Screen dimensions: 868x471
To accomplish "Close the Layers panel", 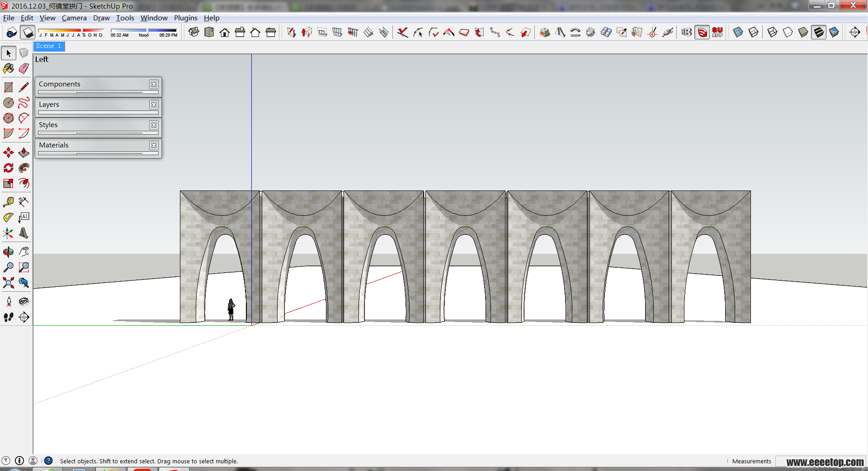I will [154, 105].
